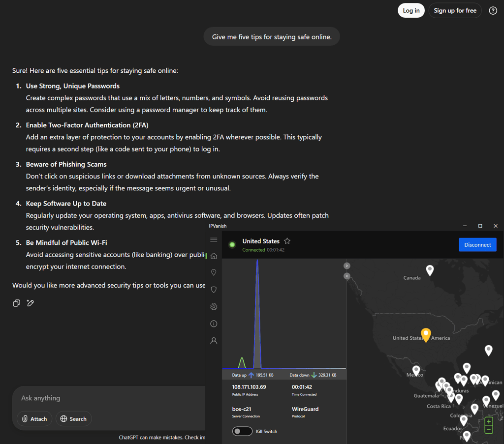Click the green connection status indicator
Image resolution: width=504 pixels, height=444 pixels.
coord(232,245)
